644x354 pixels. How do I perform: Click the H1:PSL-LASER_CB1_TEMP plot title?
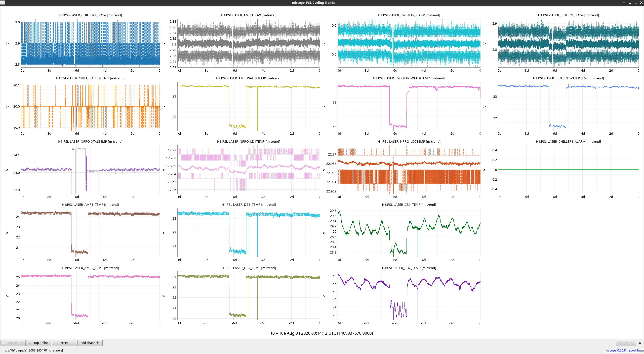click(x=409, y=205)
